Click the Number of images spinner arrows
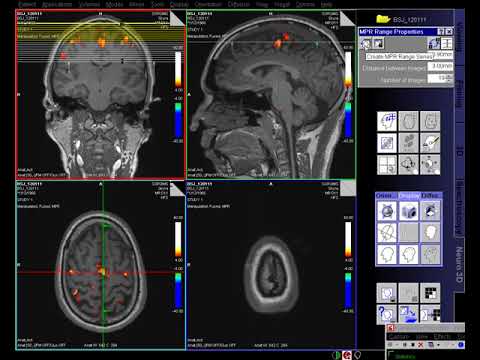The height and width of the screenshot is (360, 480). 449,78
